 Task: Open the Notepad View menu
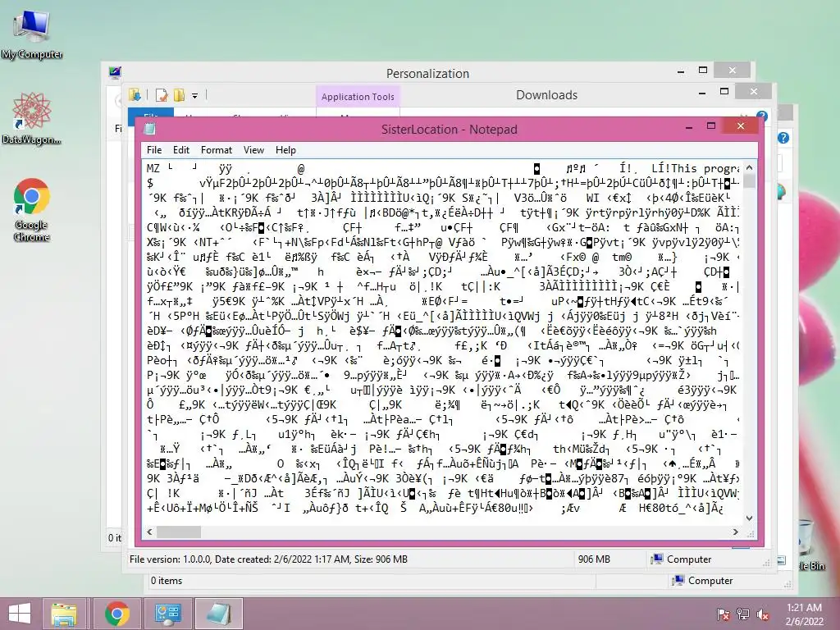tap(253, 150)
